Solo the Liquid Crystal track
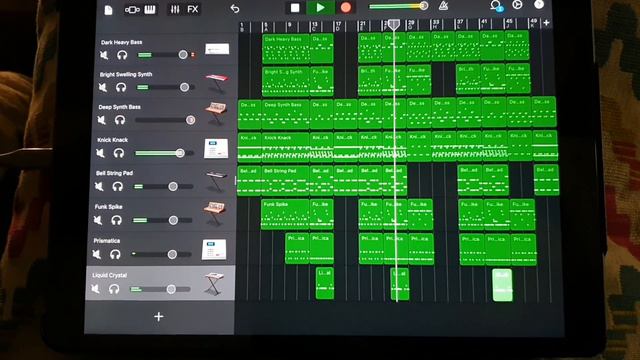This screenshot has width=640, height=360. (113, 289)
